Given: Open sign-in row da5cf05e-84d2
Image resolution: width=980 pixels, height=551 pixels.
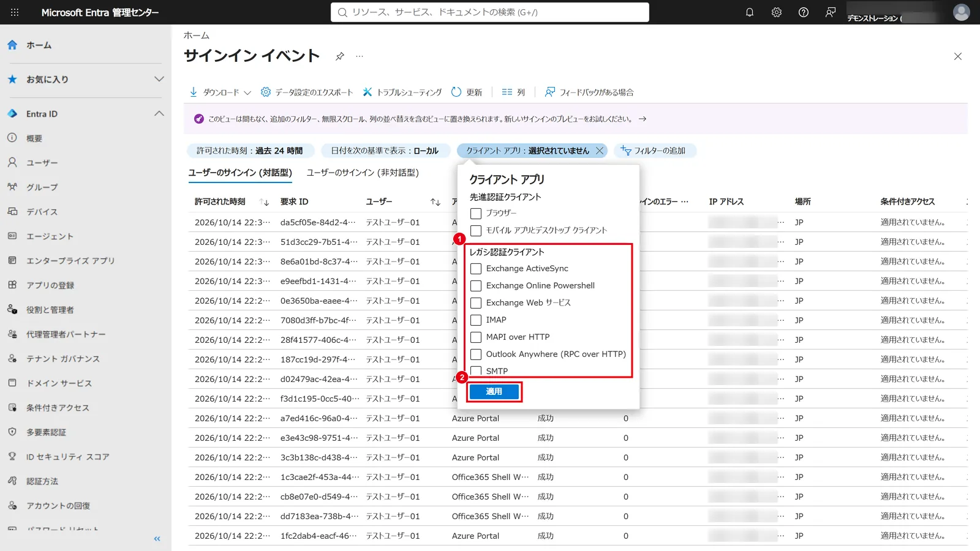Looking at the screenshot, I should 318,222.
